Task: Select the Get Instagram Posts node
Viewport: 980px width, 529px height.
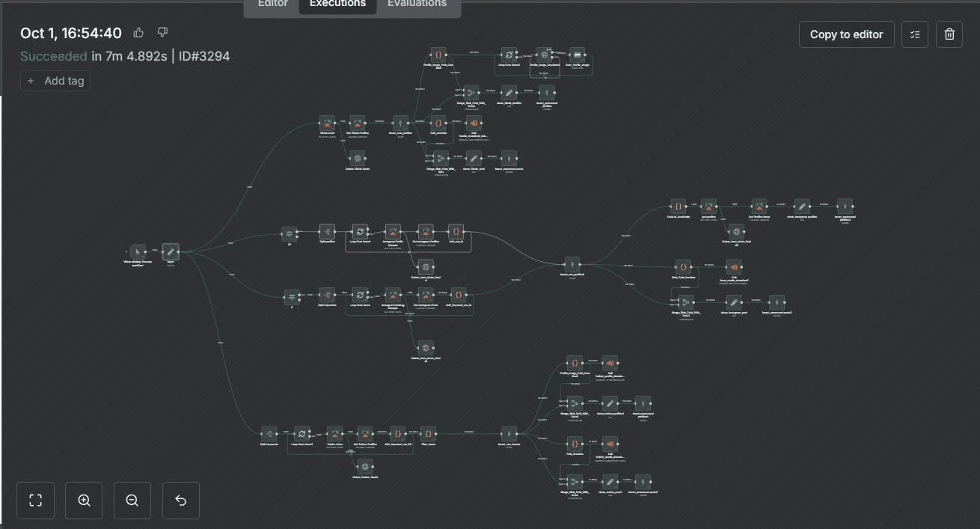Action: (426, 296)
